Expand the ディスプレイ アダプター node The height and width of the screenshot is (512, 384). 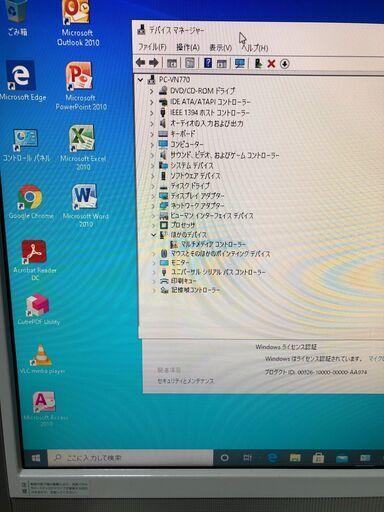point(153,196)
